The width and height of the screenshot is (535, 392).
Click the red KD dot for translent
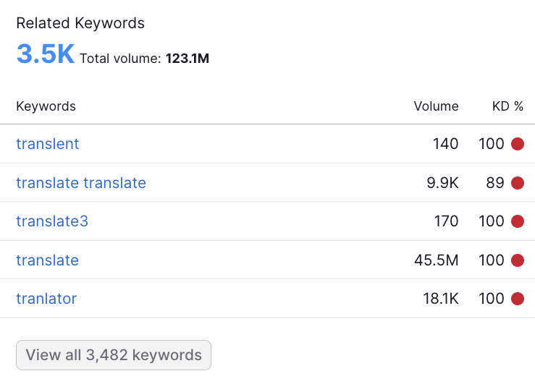[x=517, y=144]
